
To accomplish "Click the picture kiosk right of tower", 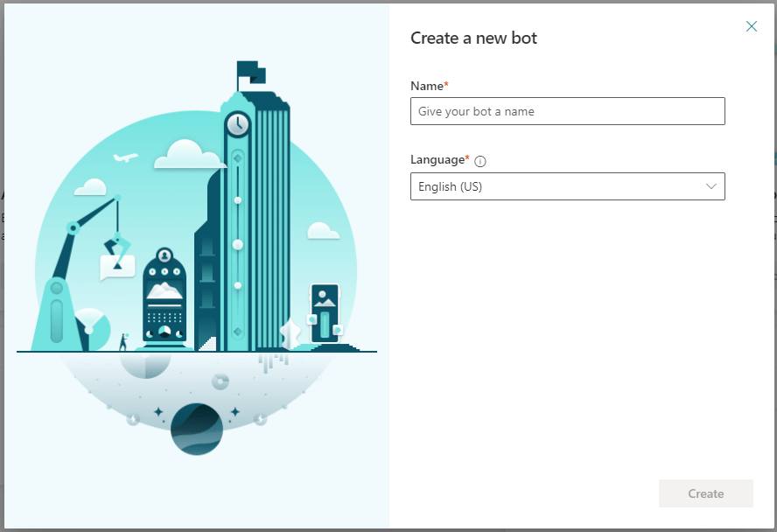I will point(325,312).
